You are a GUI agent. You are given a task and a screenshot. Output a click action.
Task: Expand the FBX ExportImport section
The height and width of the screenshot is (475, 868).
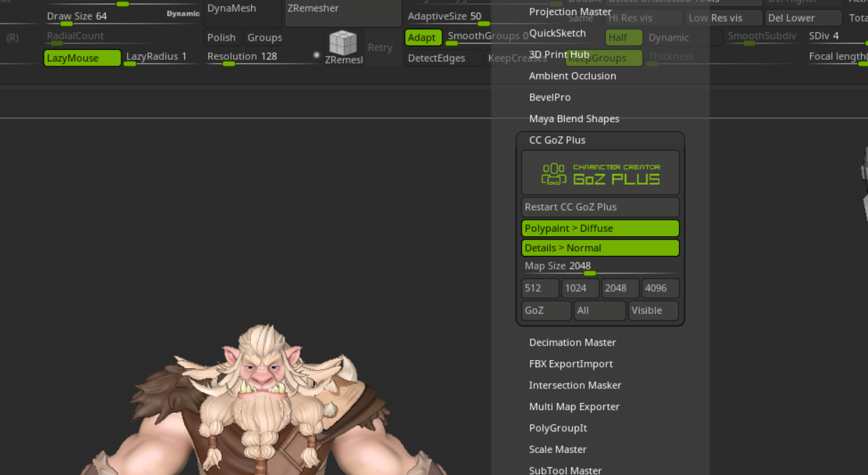pos(571,364)
